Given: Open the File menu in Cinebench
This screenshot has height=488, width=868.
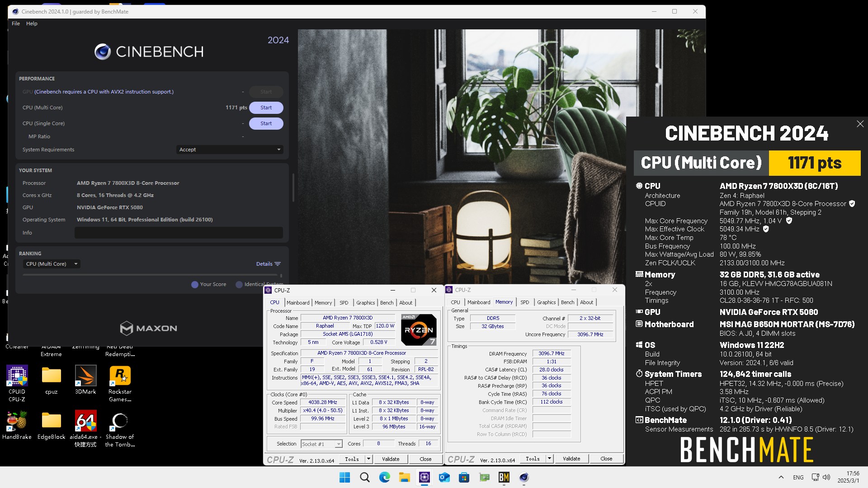Looking at the screenshot, I should click(x=16, y=23).
